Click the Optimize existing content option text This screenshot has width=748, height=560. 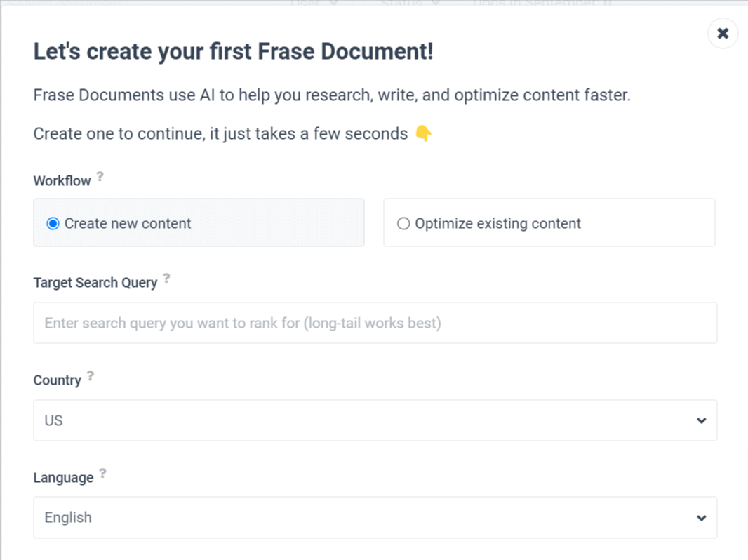pyautogui.click(x=497, y=223)
